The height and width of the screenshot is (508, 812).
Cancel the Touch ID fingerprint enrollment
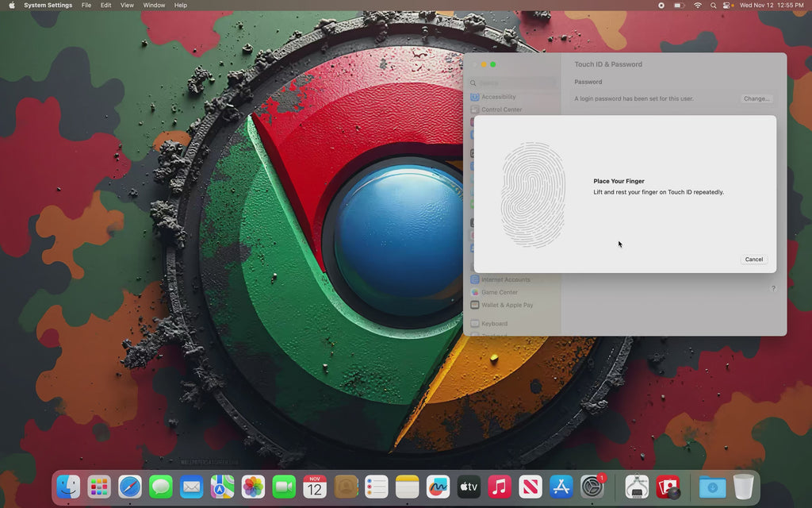[753, 259]
